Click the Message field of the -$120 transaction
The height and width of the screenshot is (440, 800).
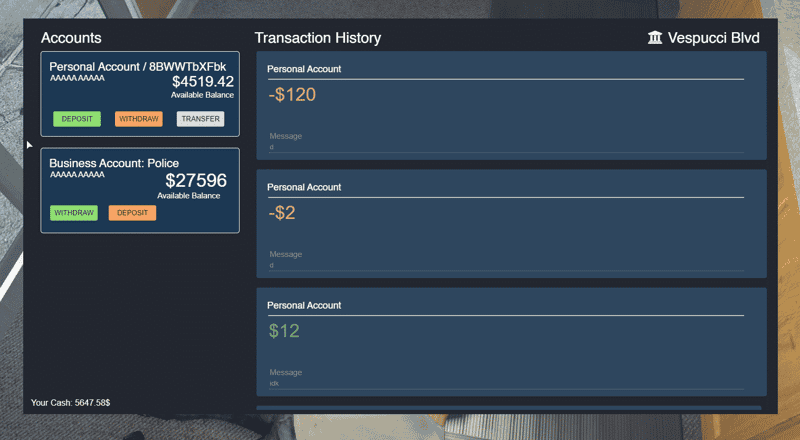click(x=506, y=147)
